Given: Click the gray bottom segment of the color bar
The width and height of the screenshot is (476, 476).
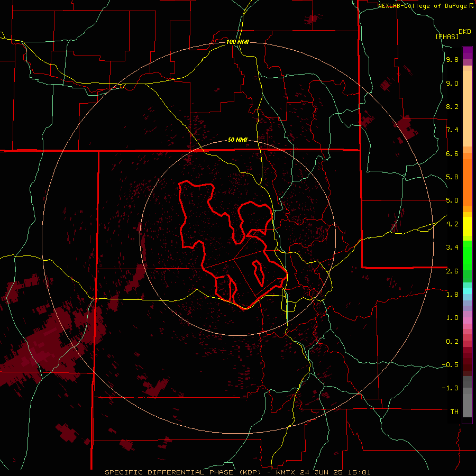Looking at the screenshot, I should click(x=467, y=404).
